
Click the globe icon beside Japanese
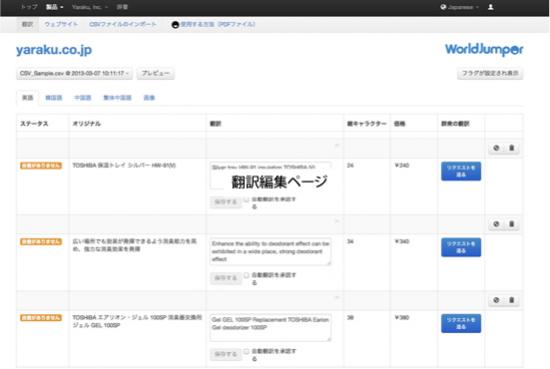[443, 7]
